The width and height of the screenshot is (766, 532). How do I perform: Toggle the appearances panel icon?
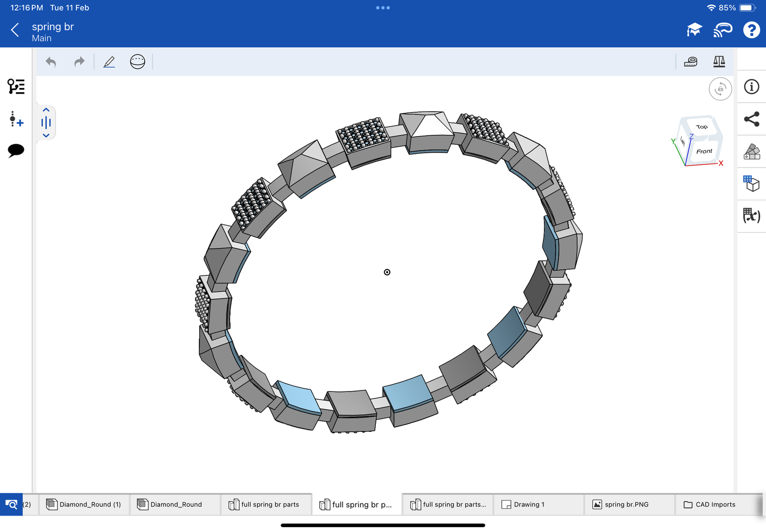point(751,152)
